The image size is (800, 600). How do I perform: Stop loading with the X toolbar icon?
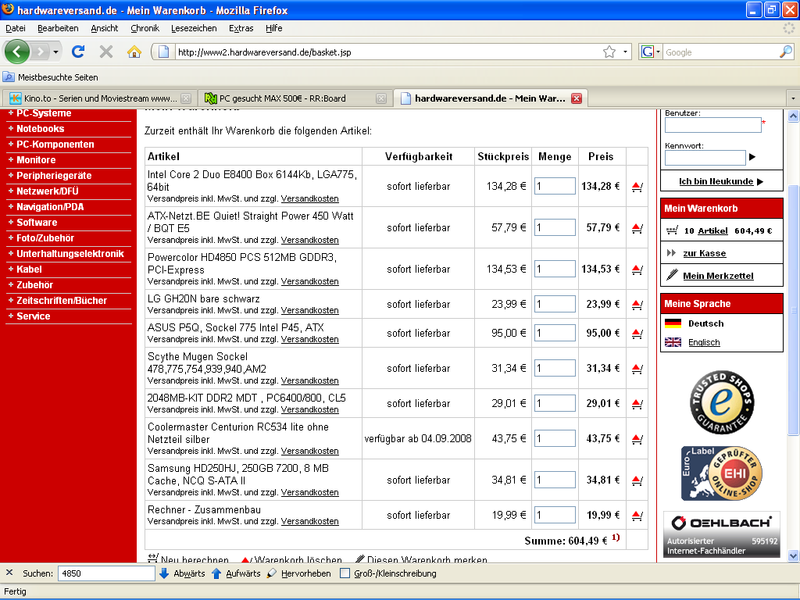(x=106, y=52)
